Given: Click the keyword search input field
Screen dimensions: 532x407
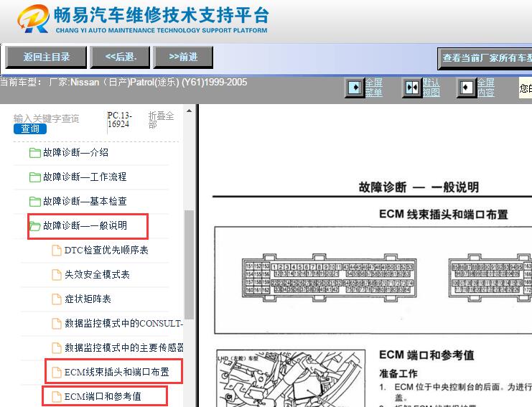Looking at the screenshot, I should (47, 118).
